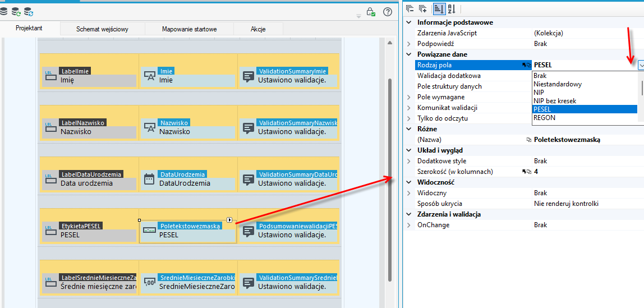Screen dimensions: 644x308
Task: Collapse the Zdarzenia i walidacja category
Action: pos(408,214)
